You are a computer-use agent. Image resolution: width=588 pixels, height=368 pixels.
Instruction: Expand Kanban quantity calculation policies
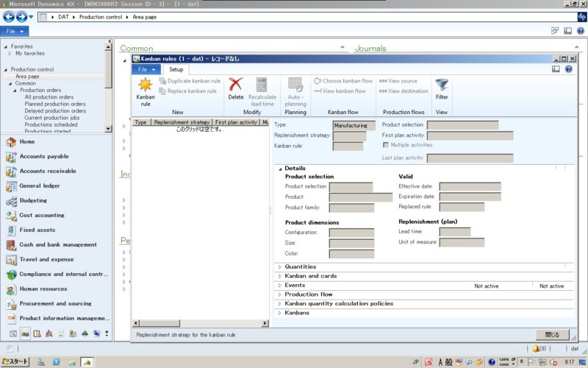tap(280, 304)
